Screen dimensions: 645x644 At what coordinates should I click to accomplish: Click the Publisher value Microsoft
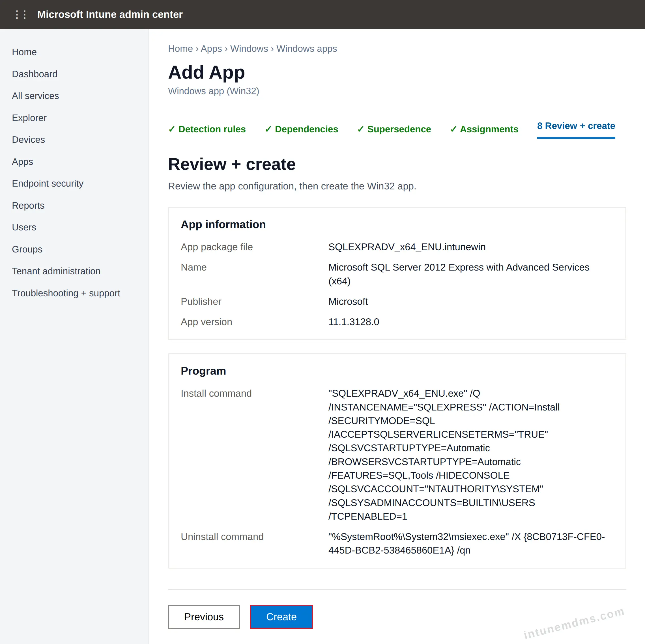click(x=348, y=302)
